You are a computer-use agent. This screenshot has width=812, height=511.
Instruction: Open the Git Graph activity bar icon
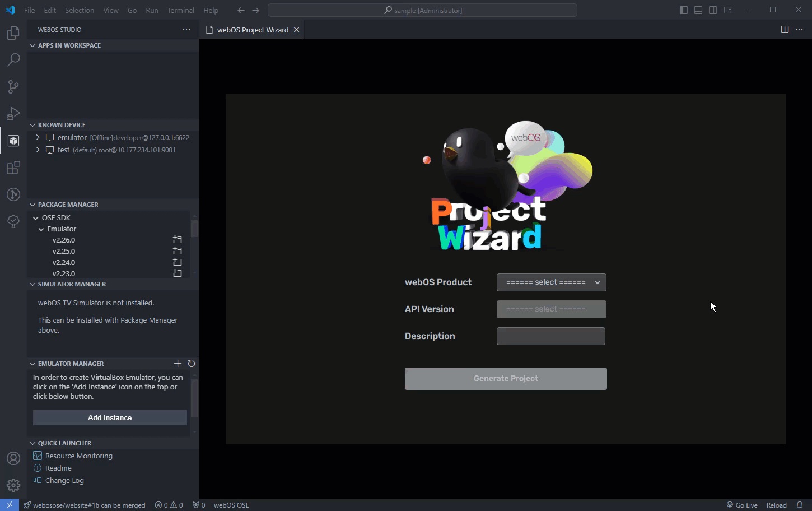pyautogui.click(x=13, y=194)
